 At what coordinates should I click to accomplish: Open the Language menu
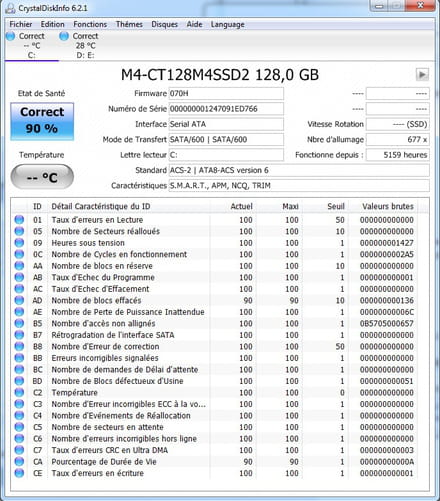228,24
